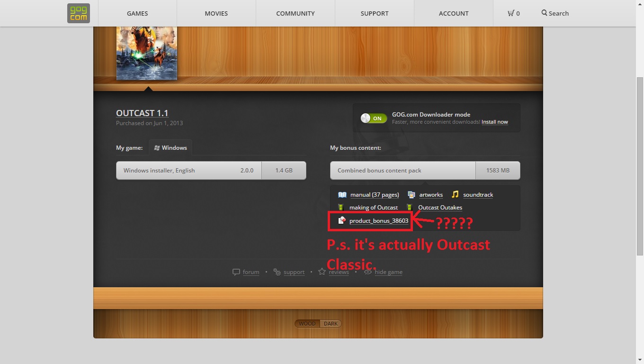644x364 pixels.
Task: Open the GAMES menu
Action: [137, 13]
